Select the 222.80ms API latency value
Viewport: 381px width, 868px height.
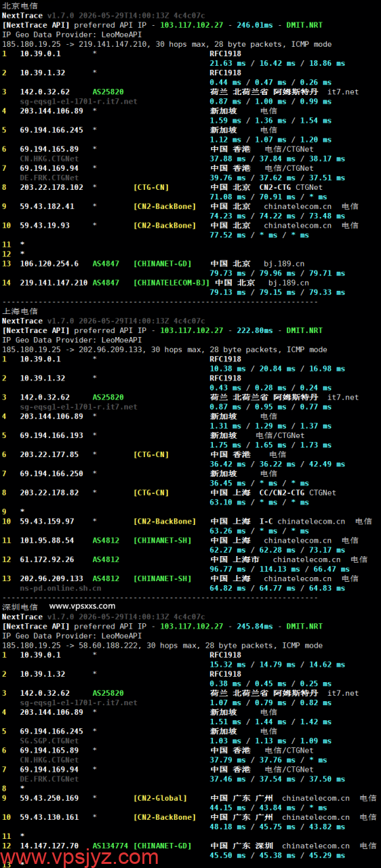pos(254,330)
